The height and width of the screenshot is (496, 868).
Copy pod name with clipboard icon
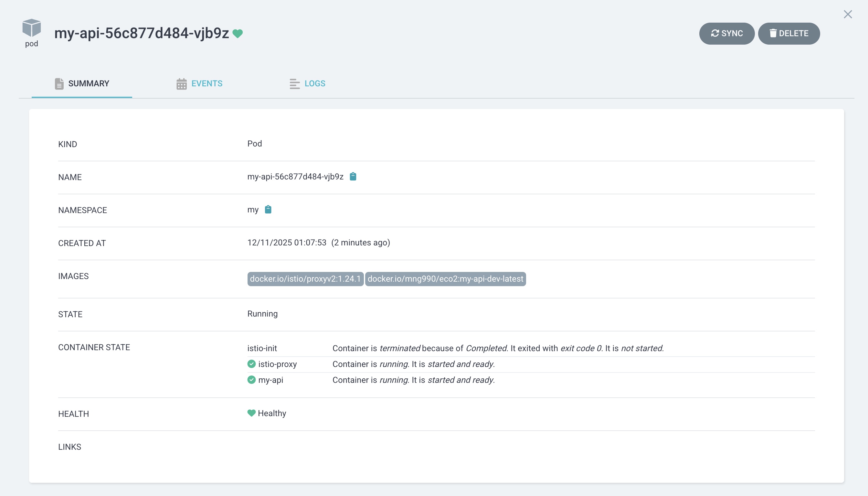coord(353,177)
